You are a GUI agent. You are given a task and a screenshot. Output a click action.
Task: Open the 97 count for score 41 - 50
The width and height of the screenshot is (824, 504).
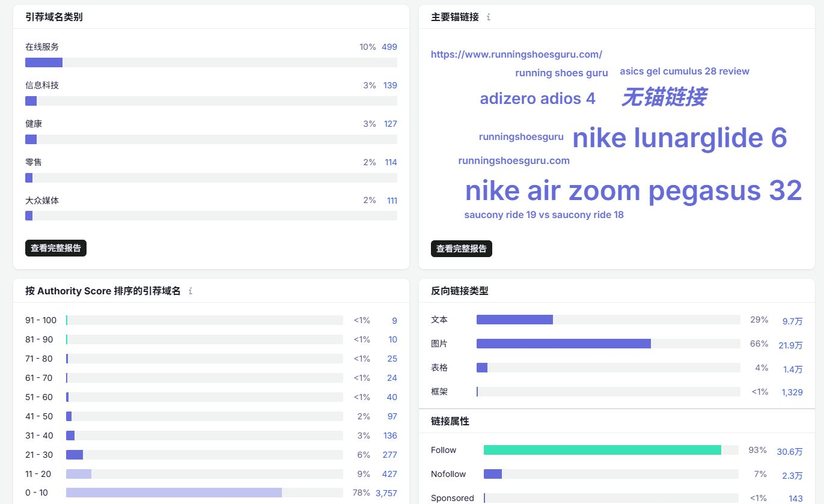(x=392, y=416)
